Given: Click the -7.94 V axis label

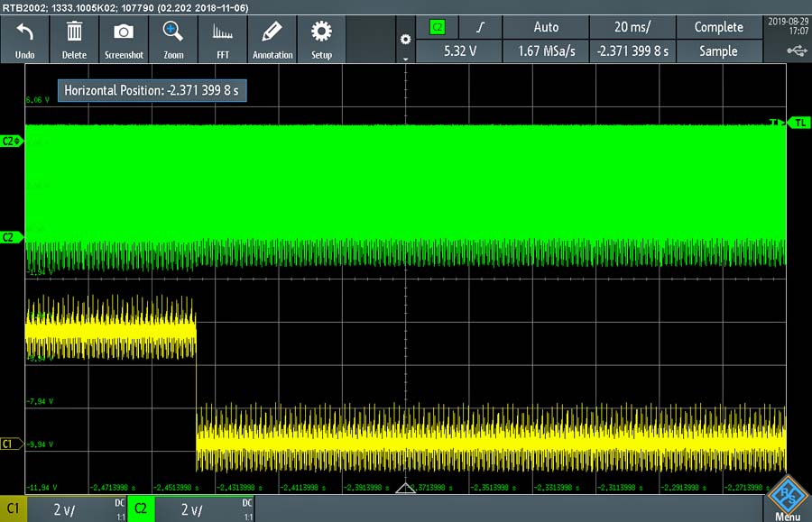Looking at the screenshot, I should [40, 401].
